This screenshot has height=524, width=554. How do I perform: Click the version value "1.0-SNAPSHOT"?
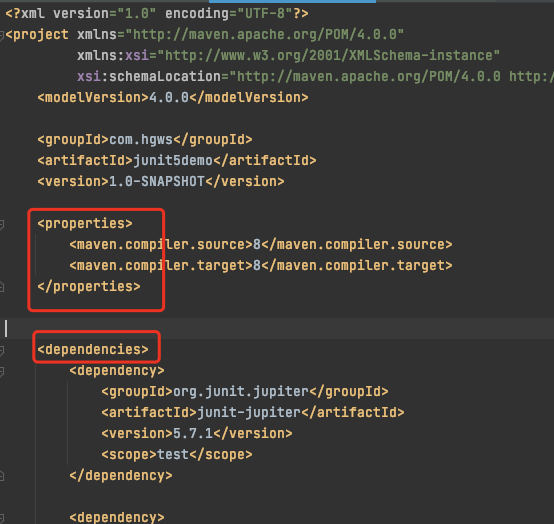pos(157,182)
